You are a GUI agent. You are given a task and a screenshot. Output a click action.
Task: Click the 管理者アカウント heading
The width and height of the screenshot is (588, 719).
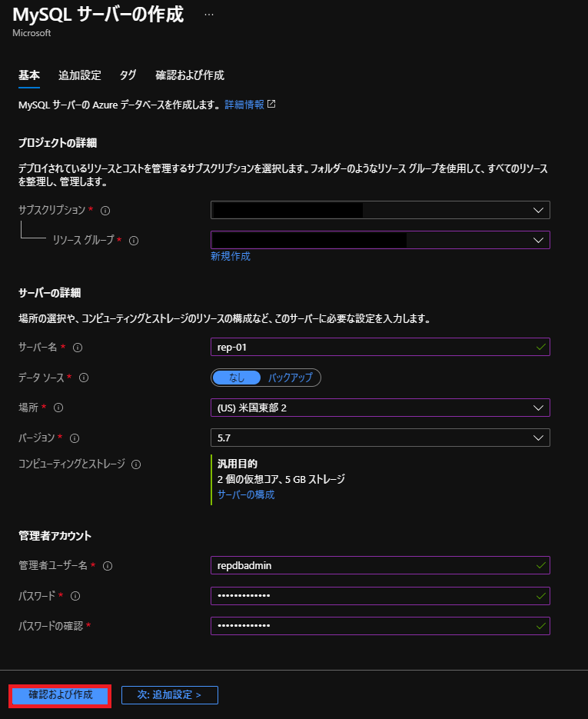click(x=55, y=536)
